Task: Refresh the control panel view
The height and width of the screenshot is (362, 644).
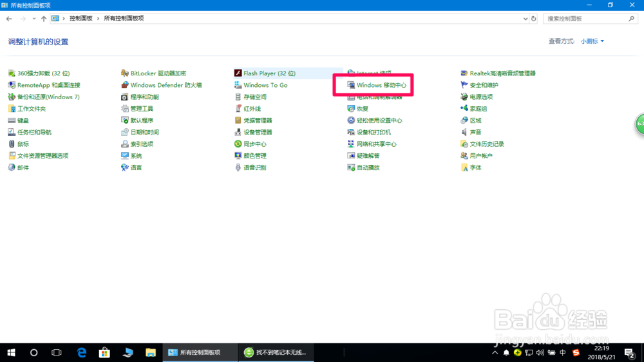Action: pos(533,19)
